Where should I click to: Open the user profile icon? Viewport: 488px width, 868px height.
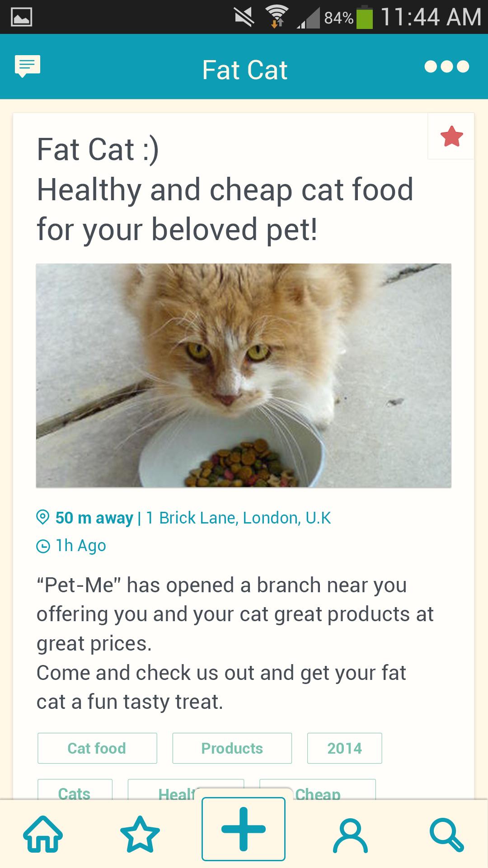pos(350,835)
